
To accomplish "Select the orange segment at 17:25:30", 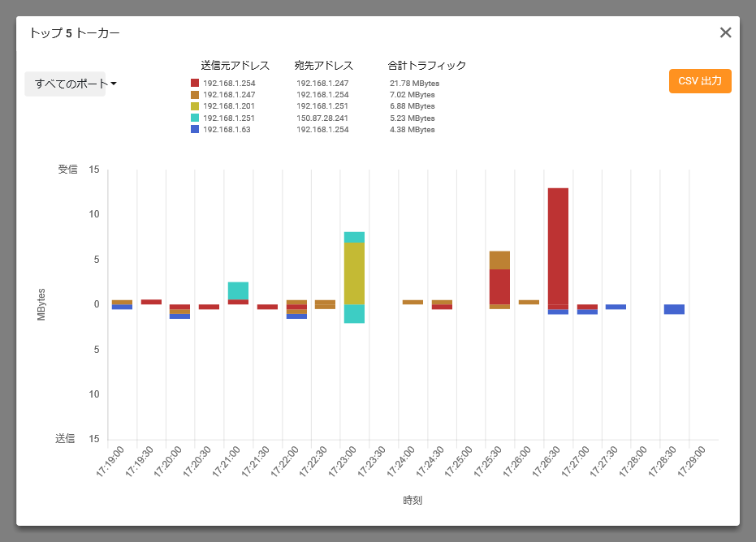I will 499,260.
